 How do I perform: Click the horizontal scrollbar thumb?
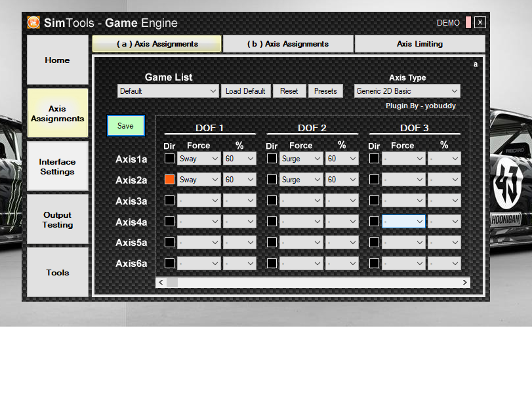tap(172, 283)
